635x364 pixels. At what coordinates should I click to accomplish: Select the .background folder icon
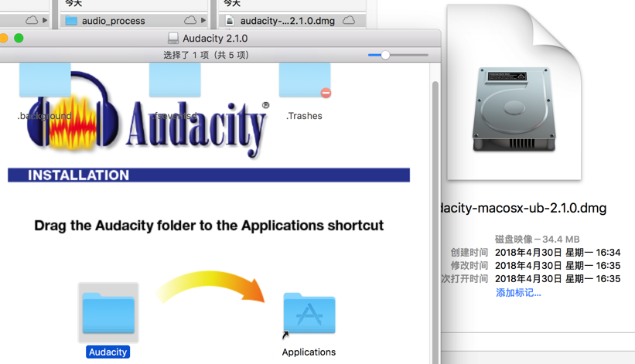pyautogui.click(x=45, y=80)
